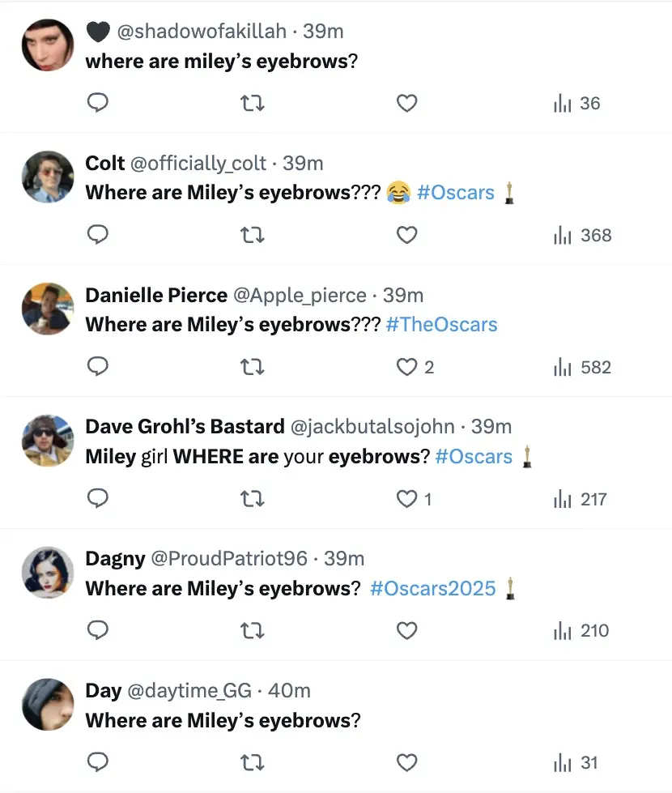Open Colt's profile picture
The height and width of the screenshot is (793, 672).
pos(48,177)
